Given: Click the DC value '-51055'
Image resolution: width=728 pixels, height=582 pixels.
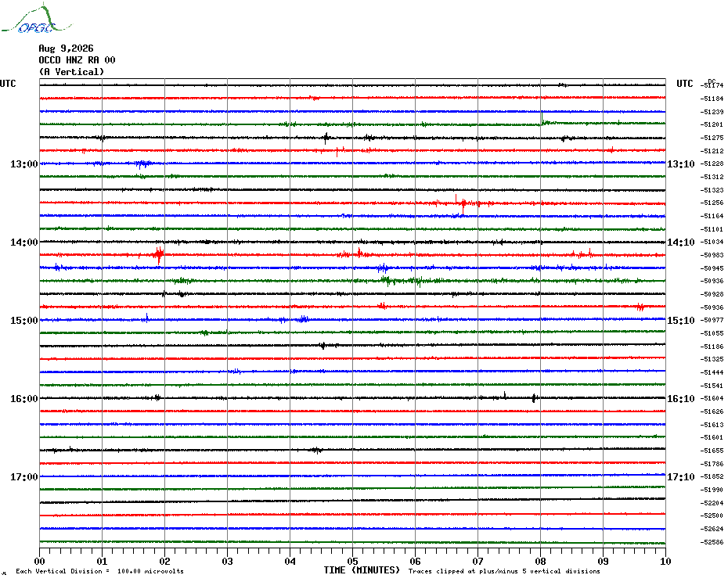Looking at the screenshot, I should coord(712,333).
